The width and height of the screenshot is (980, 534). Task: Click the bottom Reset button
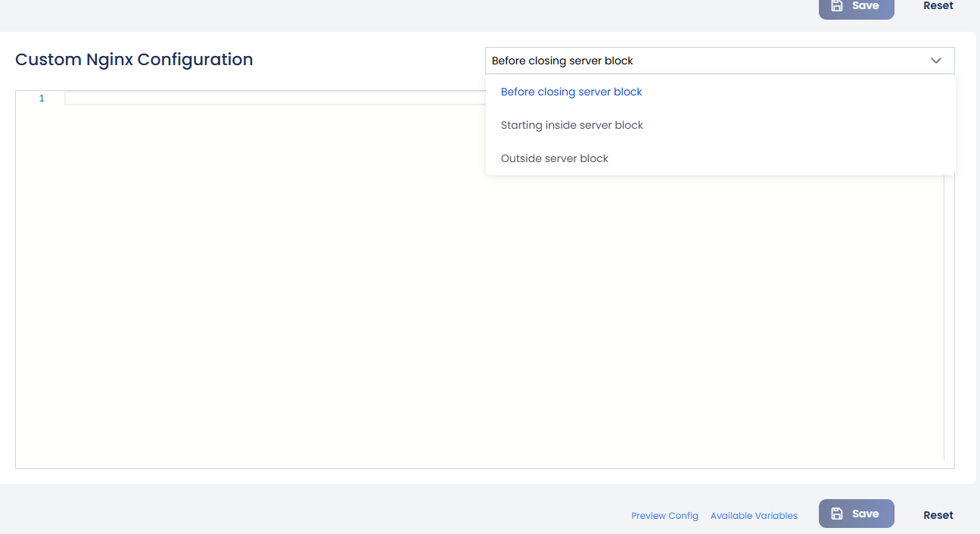[938, 515]
